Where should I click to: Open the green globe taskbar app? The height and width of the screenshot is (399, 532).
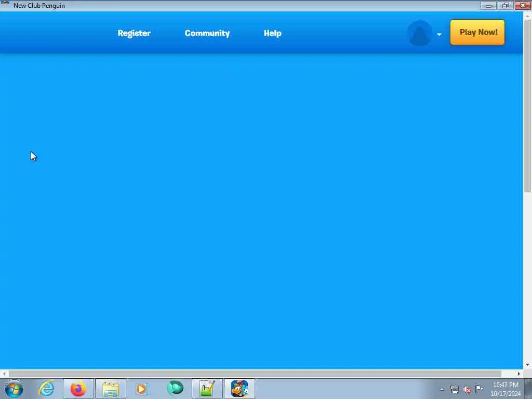coord(175,388)
